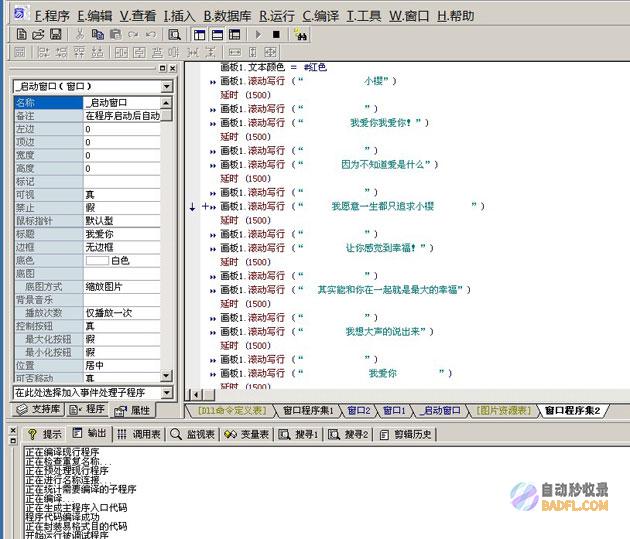The width and height of the screenshot is (630, 539).
Task: Click the float button beside the properties panel X
Action: point(162,68)
